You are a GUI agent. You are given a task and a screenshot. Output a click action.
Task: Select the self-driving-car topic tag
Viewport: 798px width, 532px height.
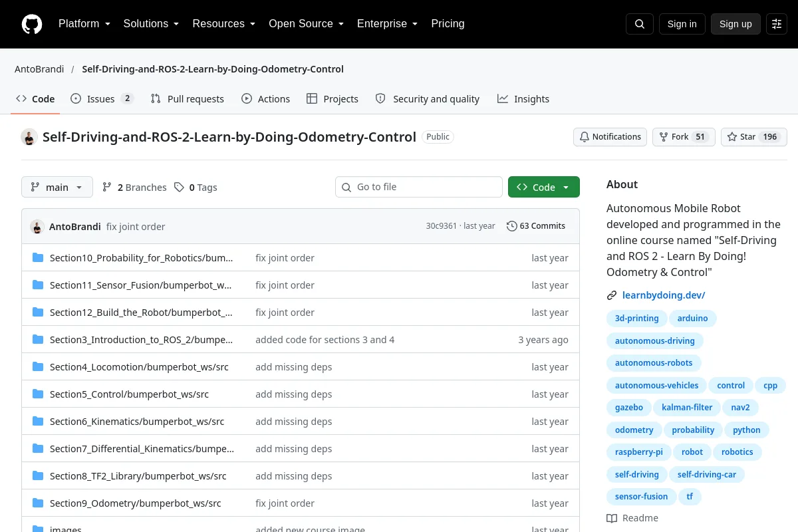coord(707,475)
